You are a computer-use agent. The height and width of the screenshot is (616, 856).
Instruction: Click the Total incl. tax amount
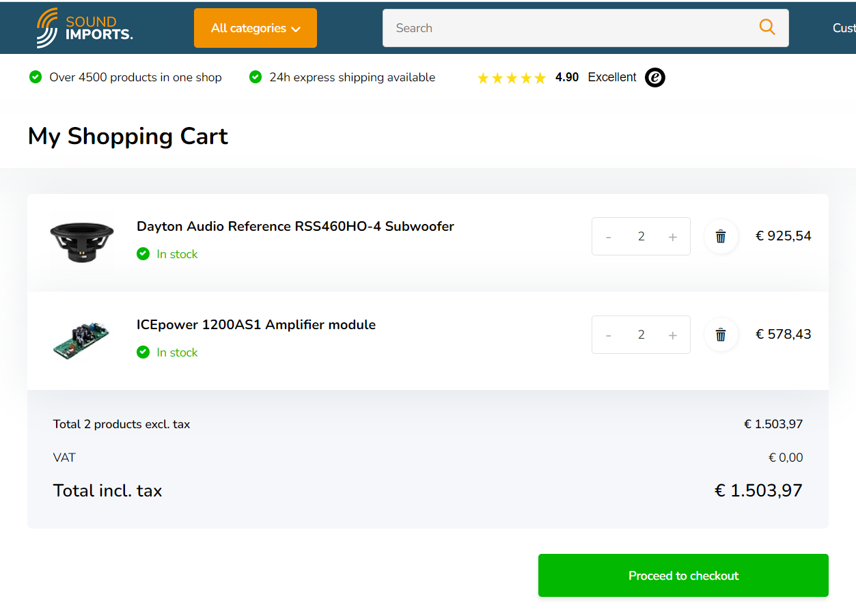click(x=758, y=490)
